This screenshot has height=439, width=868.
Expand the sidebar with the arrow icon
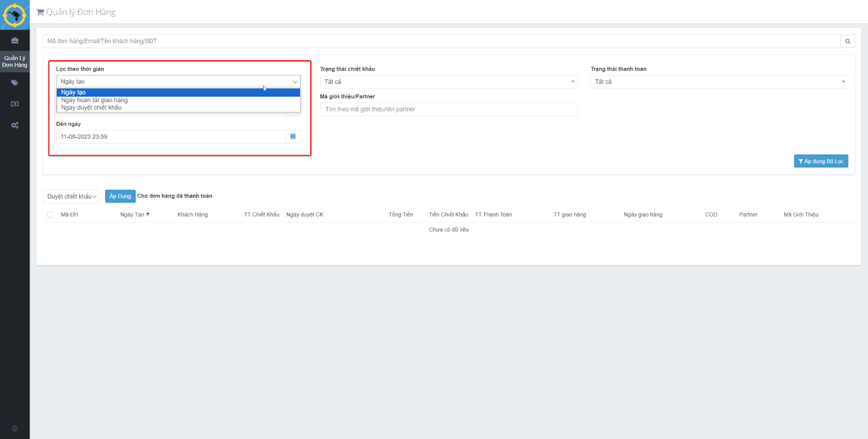[15, 429]
